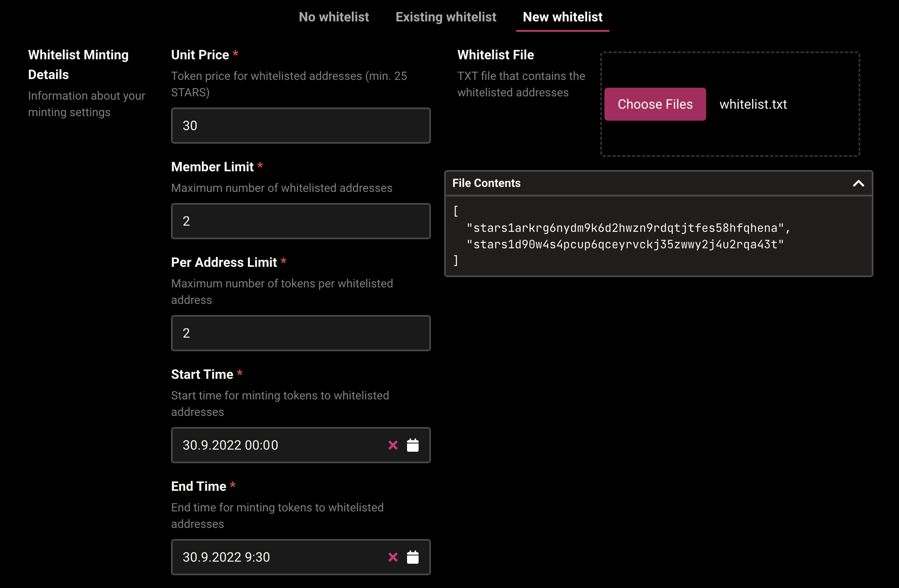899x588 pixels.
Task: Open the Start Time calendar picker
Action: 413,445
